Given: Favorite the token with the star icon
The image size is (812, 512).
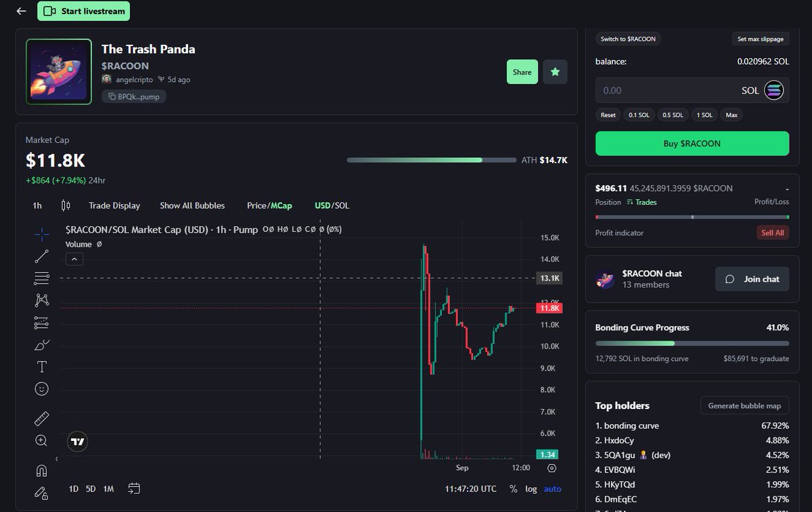Looking at the screenshot, I should click(x=555, y=72).
